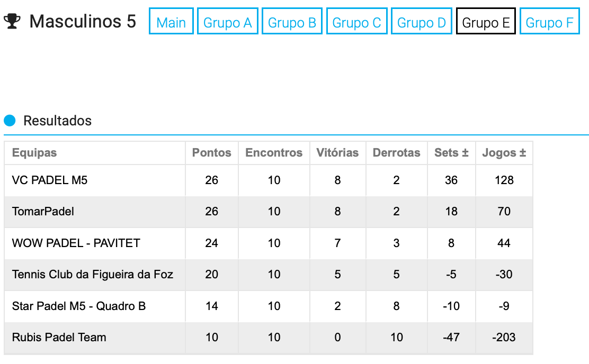
Task: Click the Encontros column header
Action: pos(274,153)
